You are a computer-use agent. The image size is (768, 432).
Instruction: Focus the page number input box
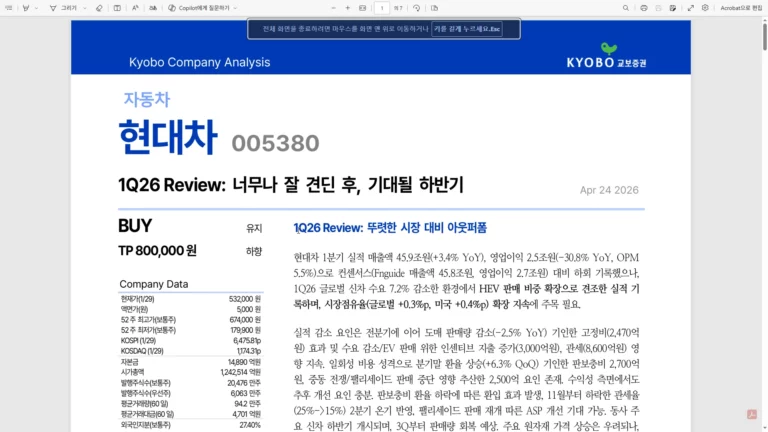click(382, 8)
